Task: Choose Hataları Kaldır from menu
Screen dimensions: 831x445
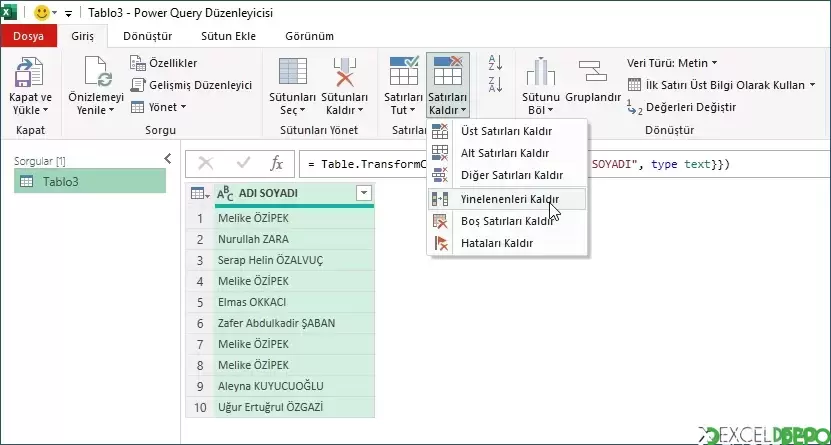Action: tap(507, 244)
